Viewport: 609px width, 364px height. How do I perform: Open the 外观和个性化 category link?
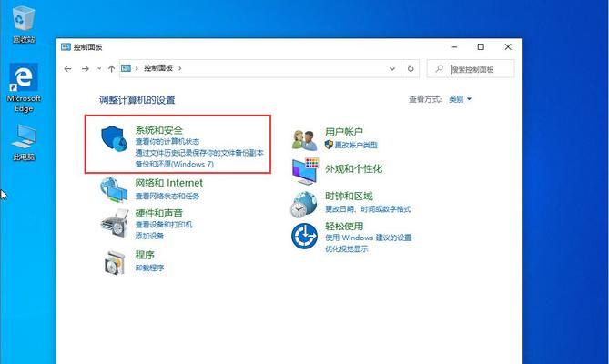(353, 169)
